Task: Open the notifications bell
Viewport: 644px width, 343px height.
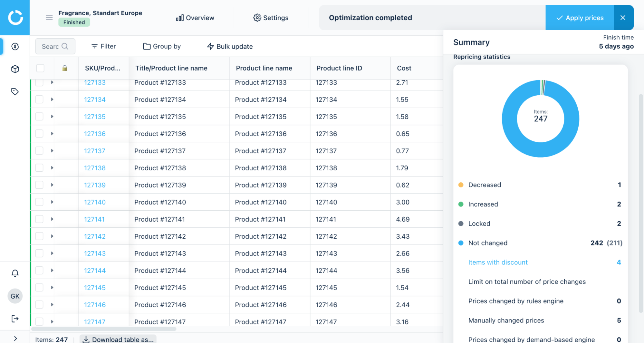Action: (x=15, y=273)
